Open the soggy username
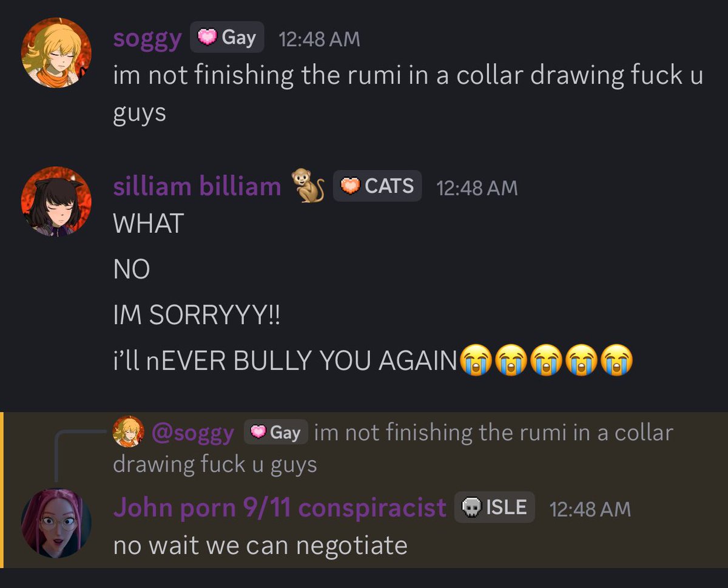This screenshot has width=728, height=588. pyautogui.click(x=147, y=39)
